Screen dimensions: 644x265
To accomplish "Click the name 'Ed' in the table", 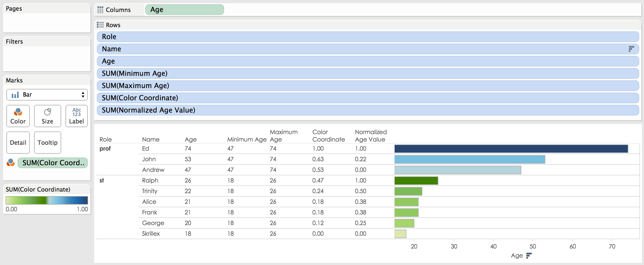I will (x=146, y=149).
